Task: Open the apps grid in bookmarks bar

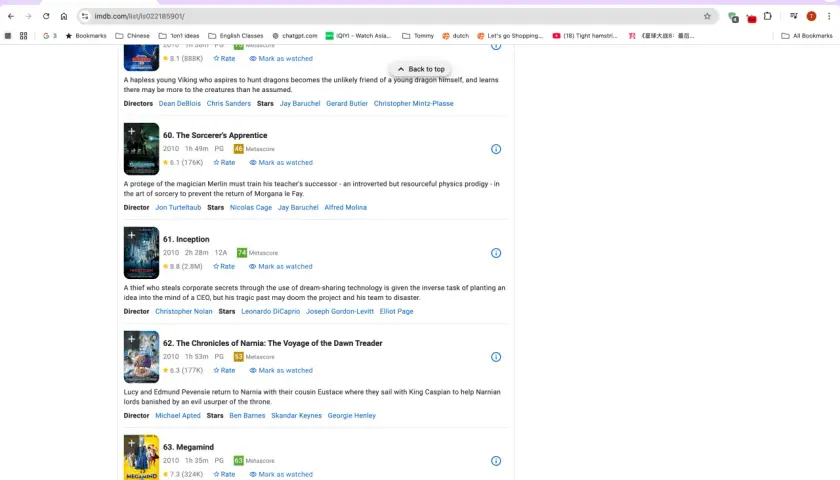Action: [24, 35]
